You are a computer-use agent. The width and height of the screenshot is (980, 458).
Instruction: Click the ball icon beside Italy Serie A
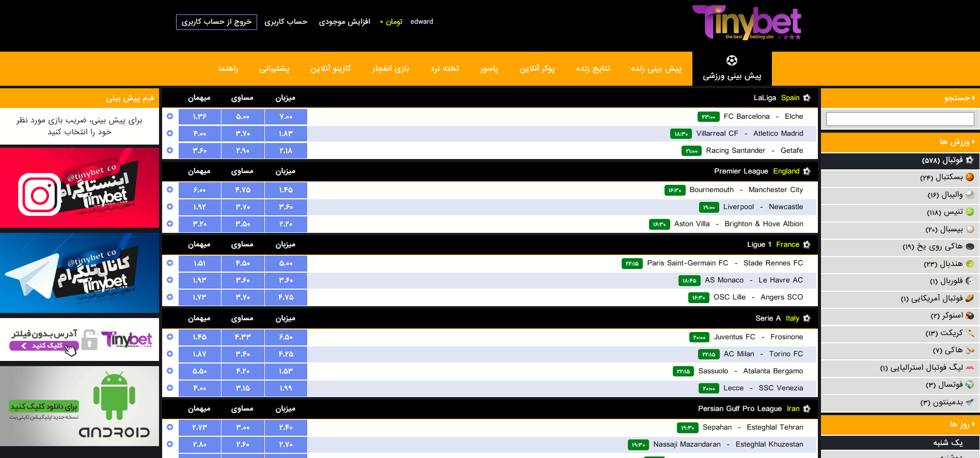(x=807, y=318)
